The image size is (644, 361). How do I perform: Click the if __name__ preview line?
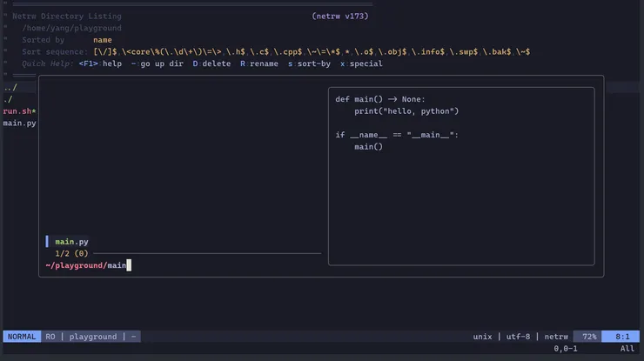click(x=397, y=135)
